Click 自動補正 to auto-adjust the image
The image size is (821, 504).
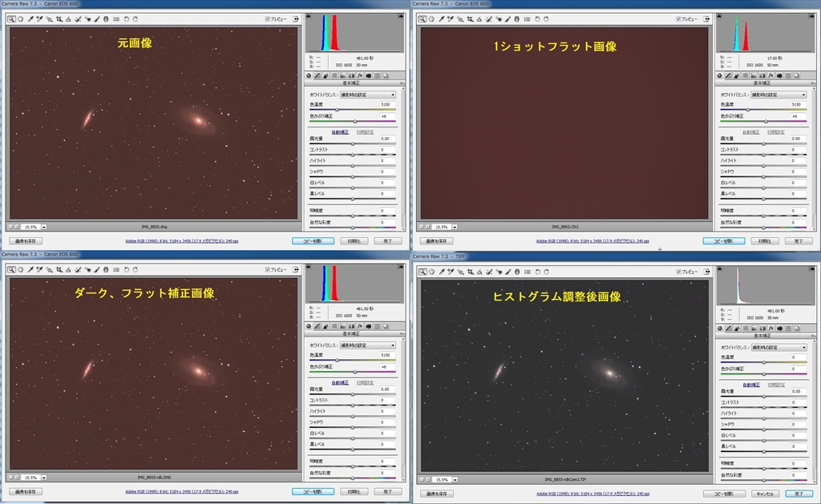coord(340,133)
